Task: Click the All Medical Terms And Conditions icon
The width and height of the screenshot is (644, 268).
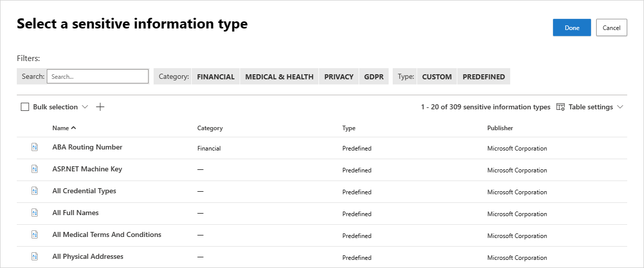Action: tap(35, 235)
